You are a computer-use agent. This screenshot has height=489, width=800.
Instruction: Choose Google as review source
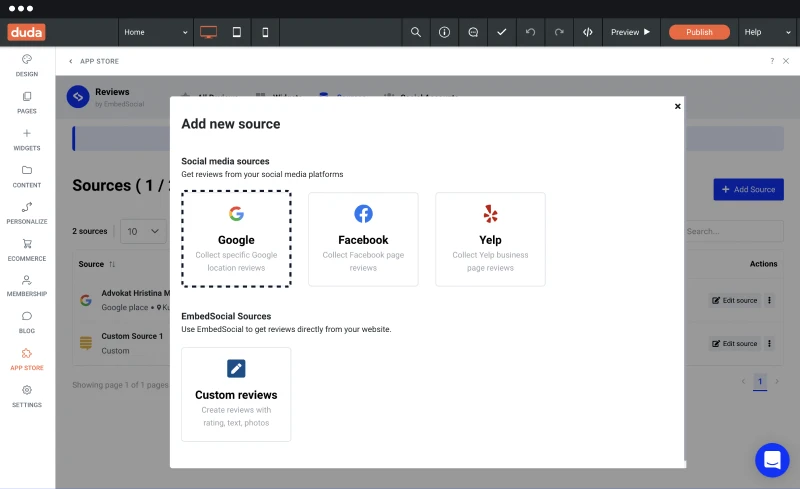click(x=236, y=239)
